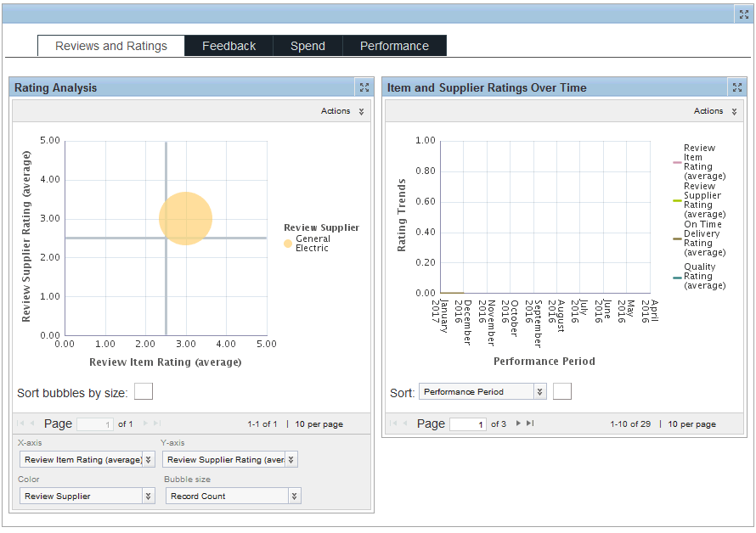Click 'April 2016' axis label
This screenshot has width=756, height=533.
point(650,311)
